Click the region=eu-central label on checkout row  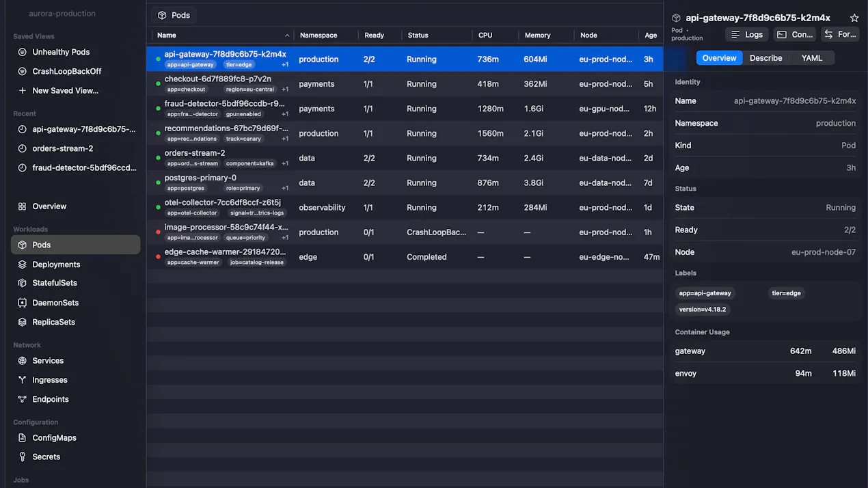250,90
